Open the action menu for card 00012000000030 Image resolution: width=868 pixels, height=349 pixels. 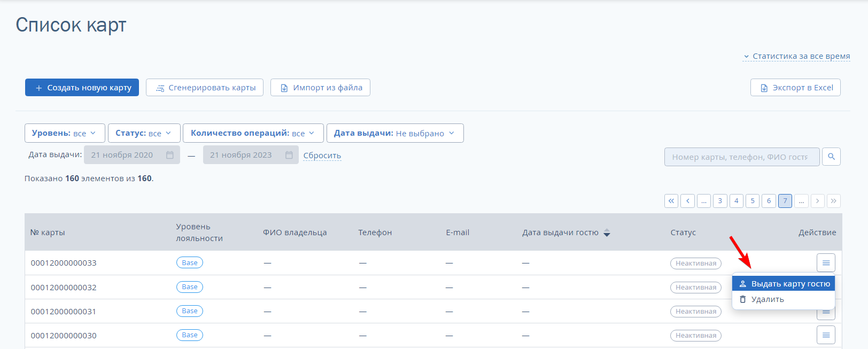tap(826, 335)
